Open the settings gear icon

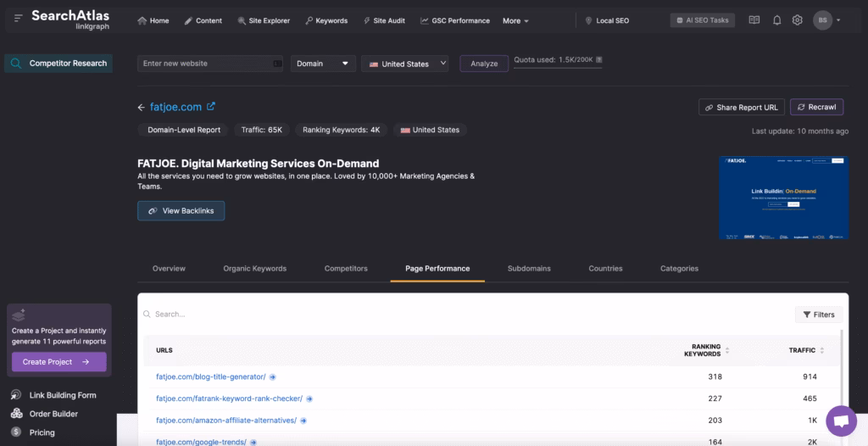[x=797, y=20]
